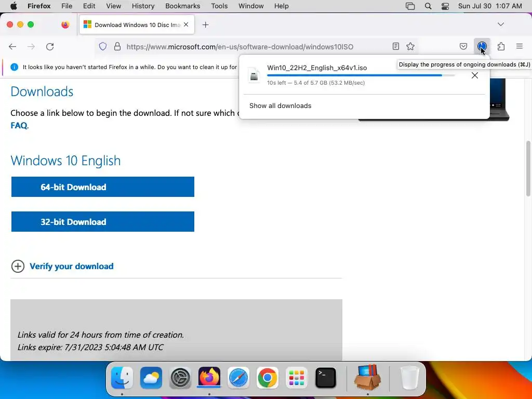Screen dimensions: 532x399
Task: Open a new tab
Action: pyautogui.click(x=206, y=25)
